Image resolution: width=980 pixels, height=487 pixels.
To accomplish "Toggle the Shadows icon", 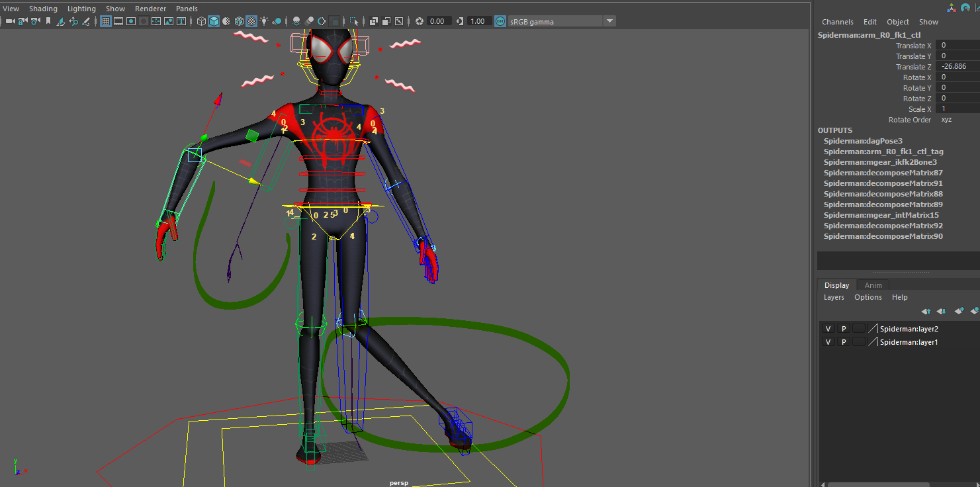I will pos(277,21).
